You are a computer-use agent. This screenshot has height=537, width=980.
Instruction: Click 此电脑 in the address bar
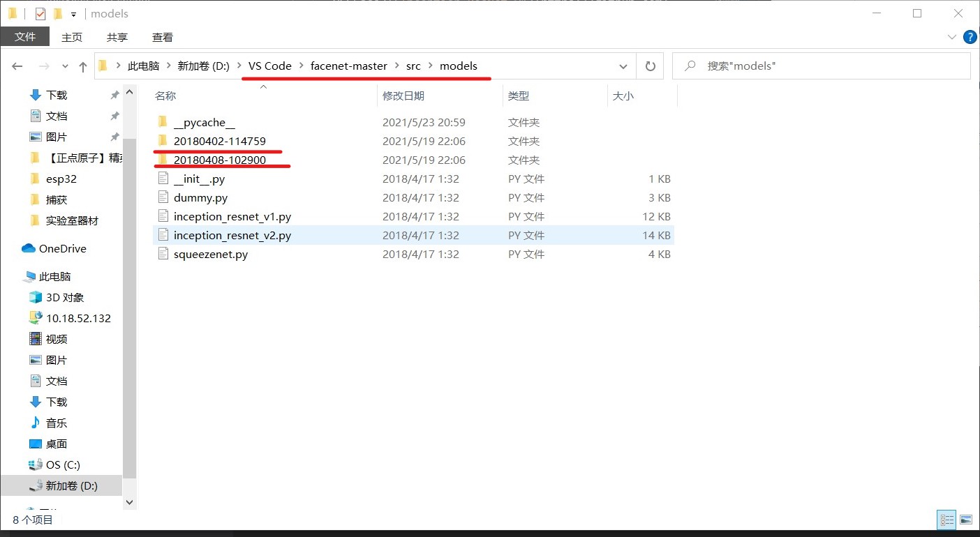coord(143,66)
